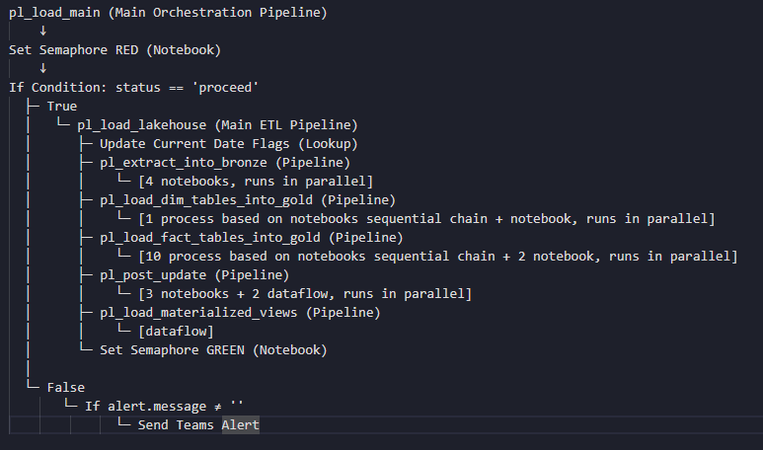
Task: Click the highlighted word Alert
Action: point(240,425)
